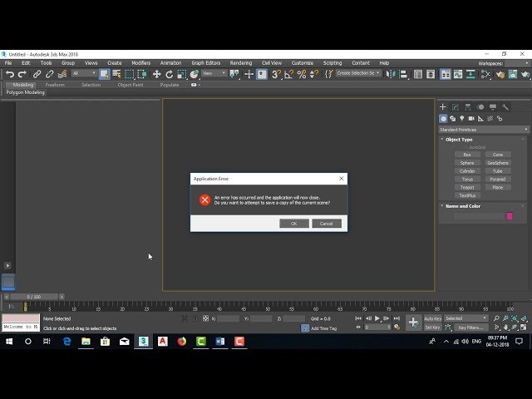Image resolution: width=532 pixels, height=399 pixels.
Task: Open the Customize menu
Action: pyautogui.click(x=303, y=63)
